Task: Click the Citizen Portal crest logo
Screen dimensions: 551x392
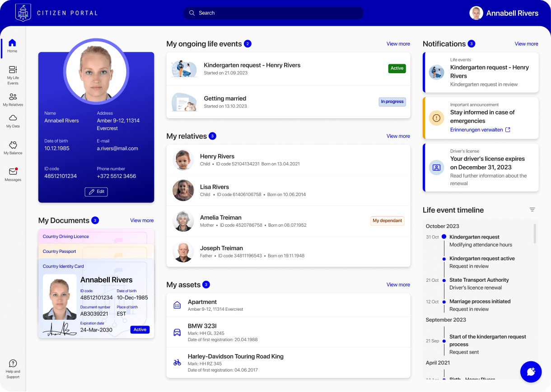Action: pyautogui.click(x=23, y=13)
